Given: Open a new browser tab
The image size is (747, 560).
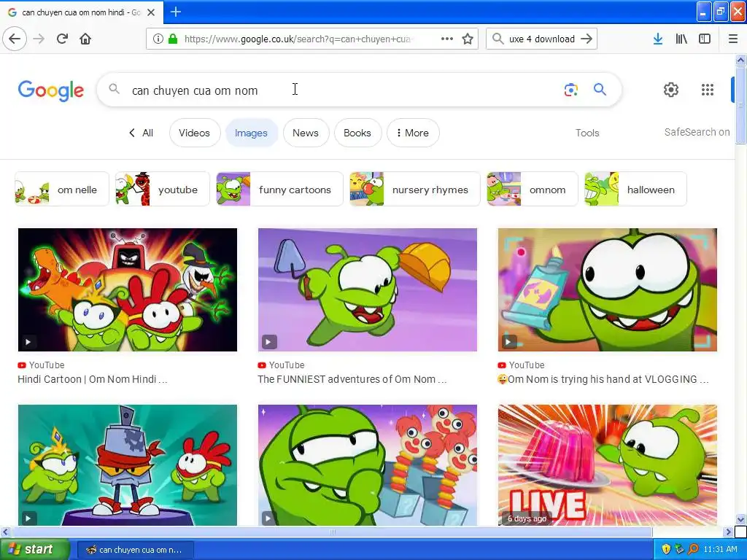Looking at the screenshot, I should [x=176, y=12].
